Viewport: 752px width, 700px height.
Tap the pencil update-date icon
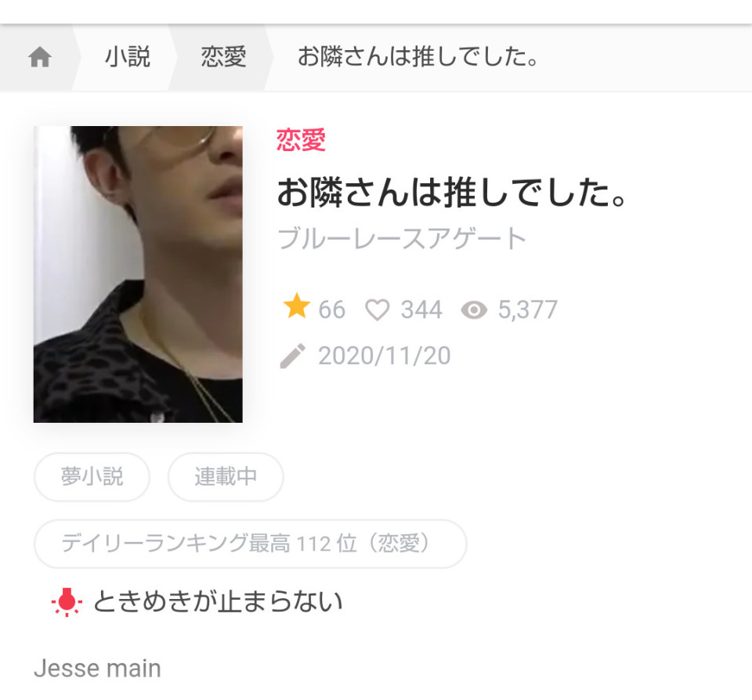pos(292,355)
